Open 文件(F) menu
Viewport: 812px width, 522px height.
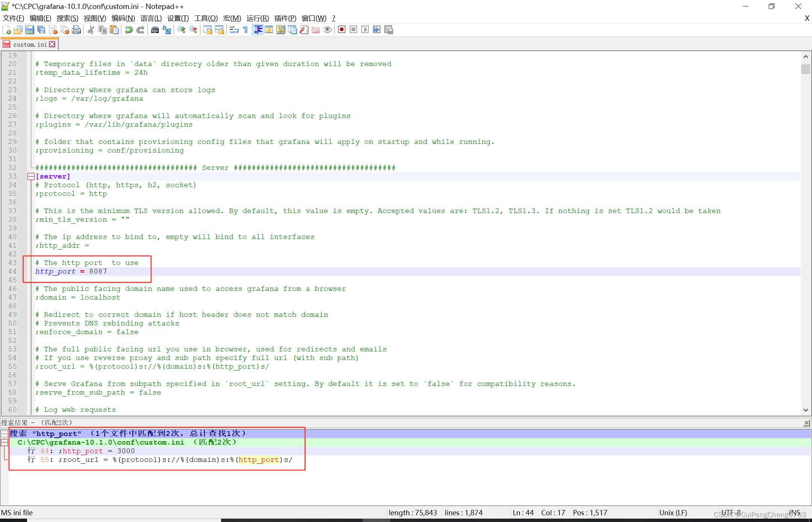pos(13,18)
